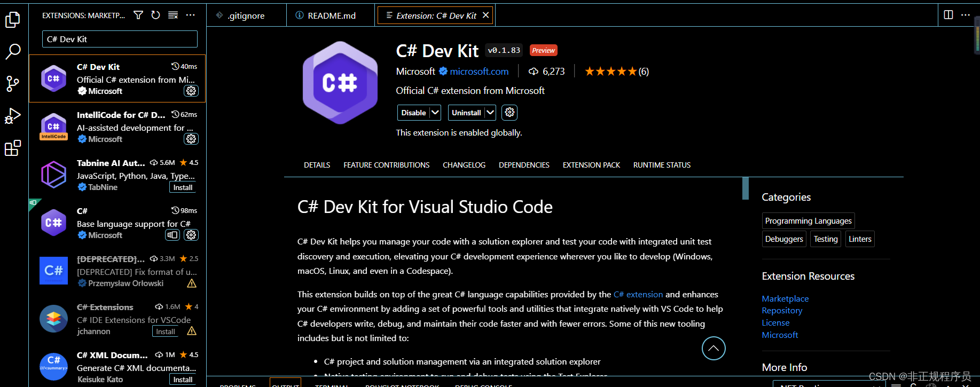Open the microsoft.com publisher link

[479, 72]
